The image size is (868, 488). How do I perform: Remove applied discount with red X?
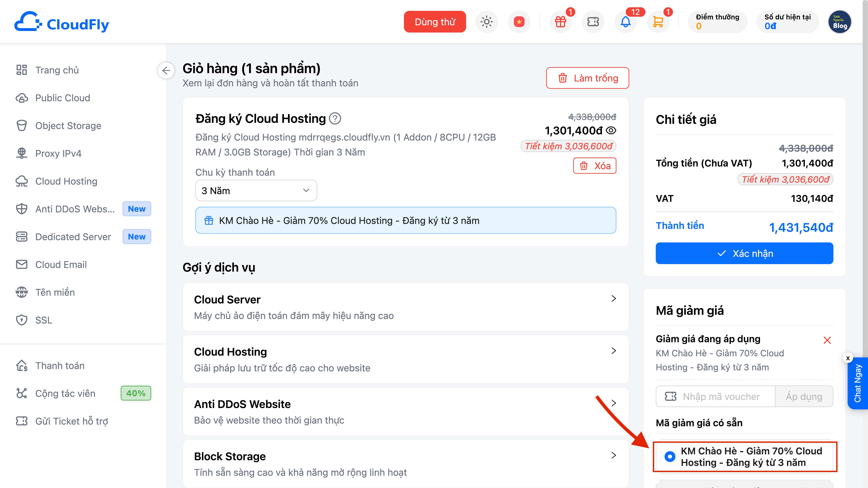(x=827, y=340)
